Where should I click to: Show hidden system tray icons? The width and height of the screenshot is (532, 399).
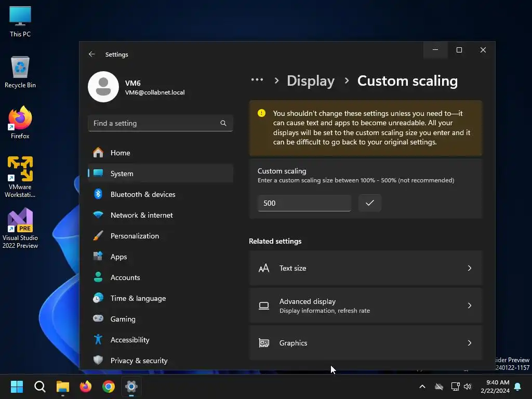click(422, 387)
